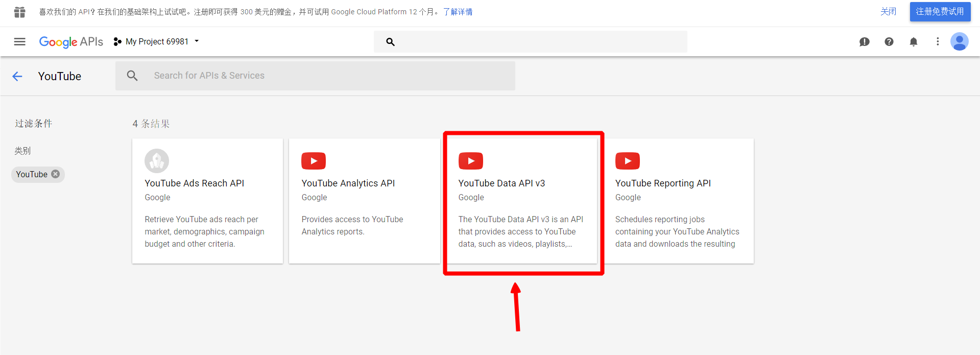Screen dimensions: 980x355
Task: Click the top search bar field
Action: click(x=536, y=42)
